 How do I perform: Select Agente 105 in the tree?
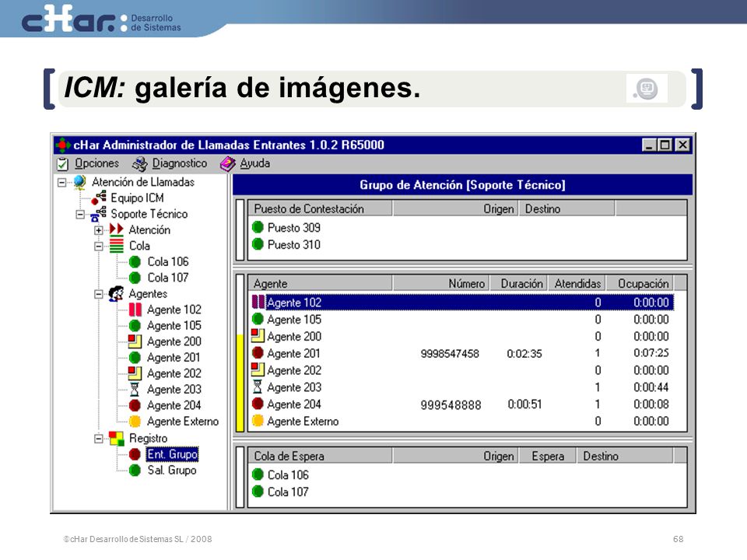click(174, 326)
